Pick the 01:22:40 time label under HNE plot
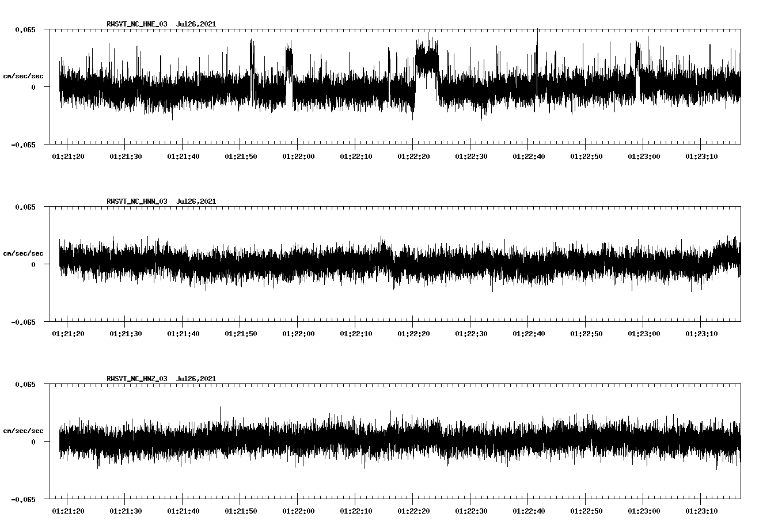Screen dimensions: 782x532 (529, 157)
